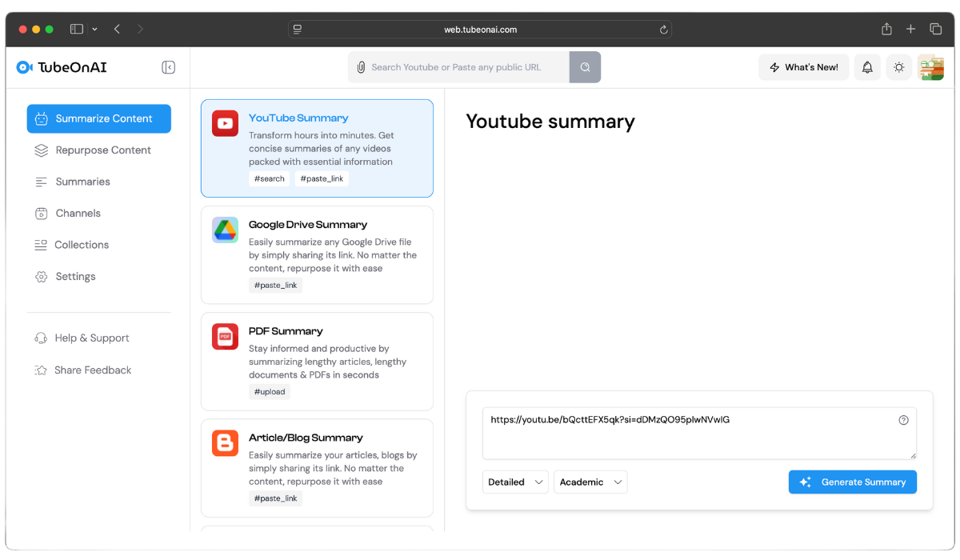Click the #search tag on YouTube Summary

point(269,178)
